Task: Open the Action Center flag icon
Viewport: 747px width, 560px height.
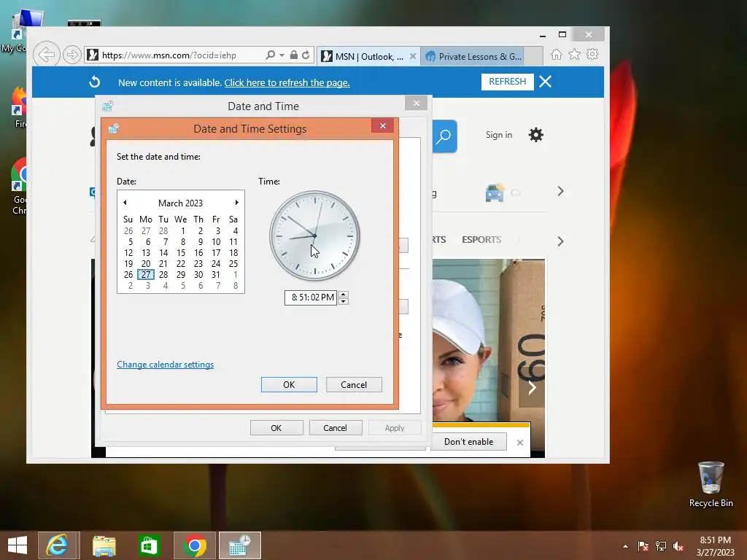Action: 643,546
